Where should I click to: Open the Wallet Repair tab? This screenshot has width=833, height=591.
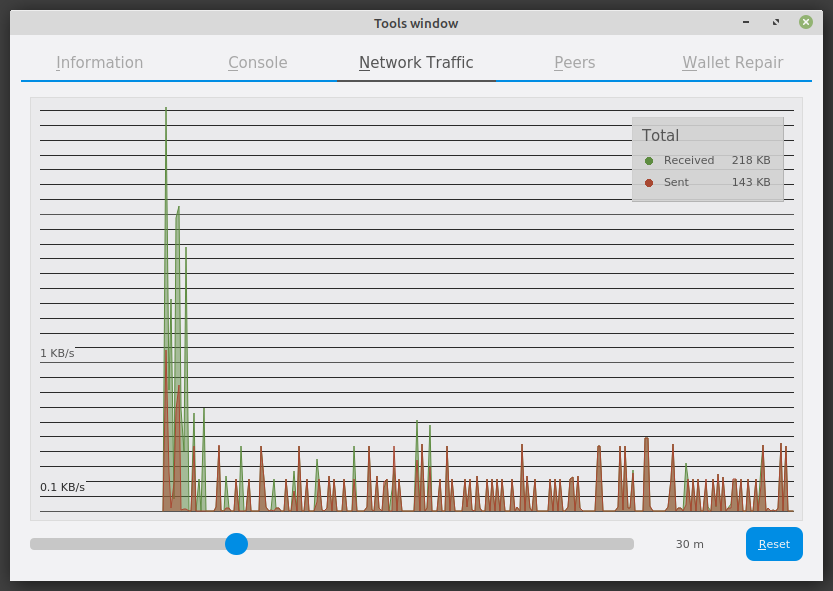coord(732,63)
